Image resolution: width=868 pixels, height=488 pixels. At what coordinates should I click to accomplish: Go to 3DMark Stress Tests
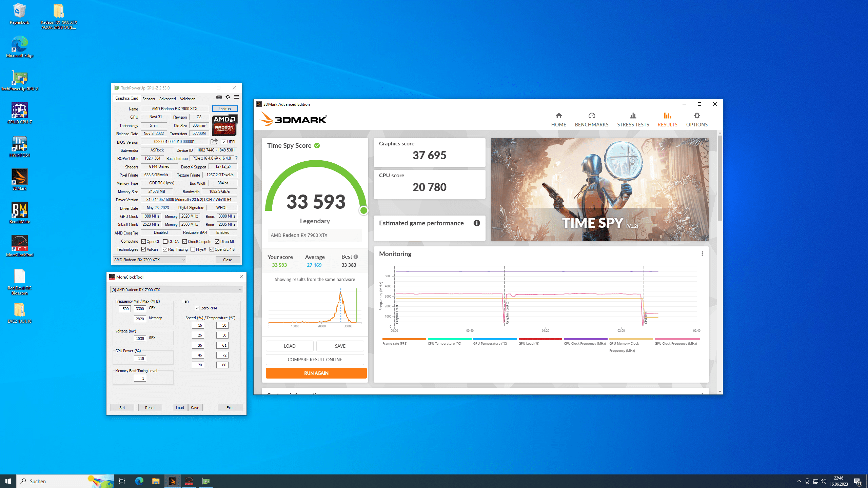[633, 120]
